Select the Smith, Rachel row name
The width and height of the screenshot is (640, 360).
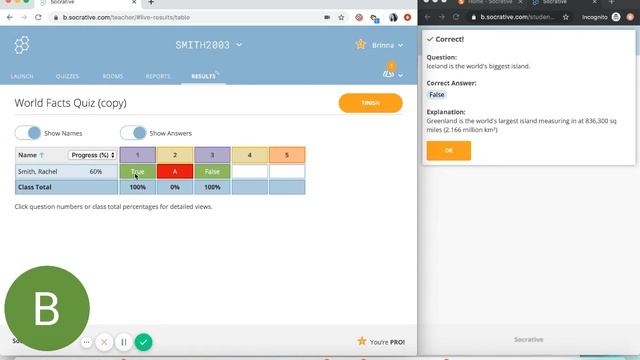point(38,172)
